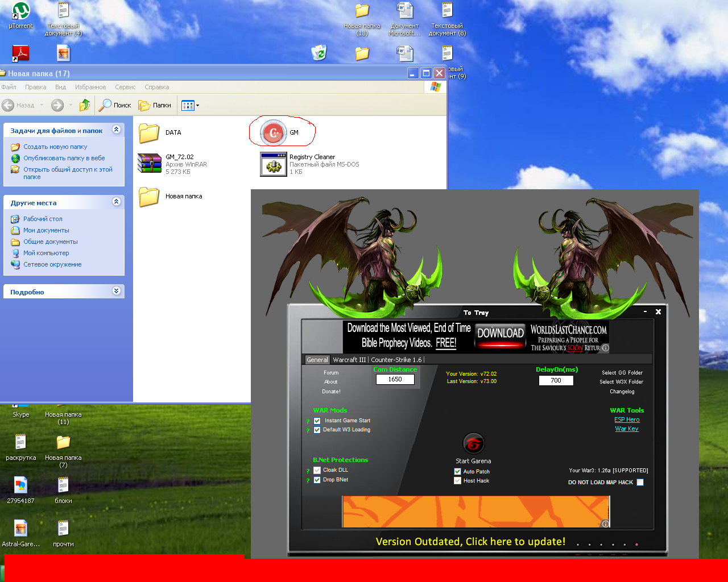Open the Сервис menu
This screenshot has width=728, height=582.
pyautogui.click(x=125, y=87)
